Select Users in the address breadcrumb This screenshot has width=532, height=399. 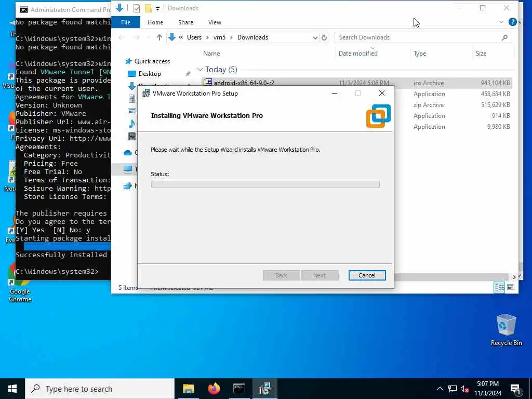click(x=194, y=37)
